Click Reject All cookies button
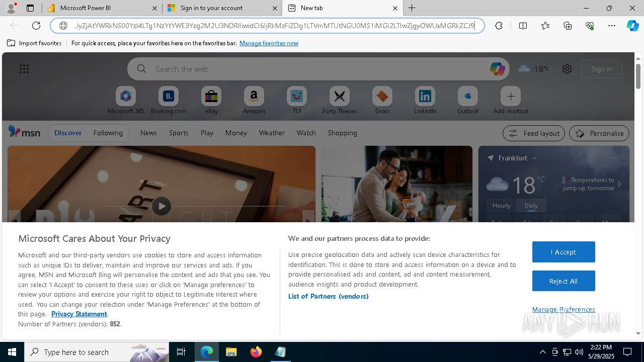This screenshot has height=362, width=644. point(563,281)
